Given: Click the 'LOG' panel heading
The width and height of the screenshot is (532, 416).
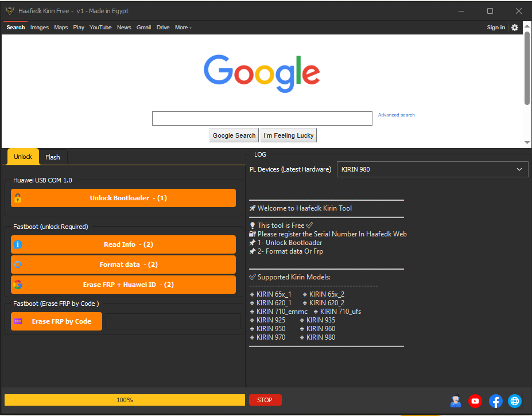Looking at the screenshot, I should [x=260, y=154].
